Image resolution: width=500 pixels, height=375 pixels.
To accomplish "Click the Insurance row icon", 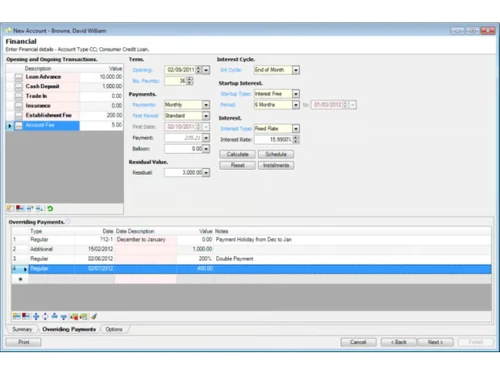I will 19,106.
